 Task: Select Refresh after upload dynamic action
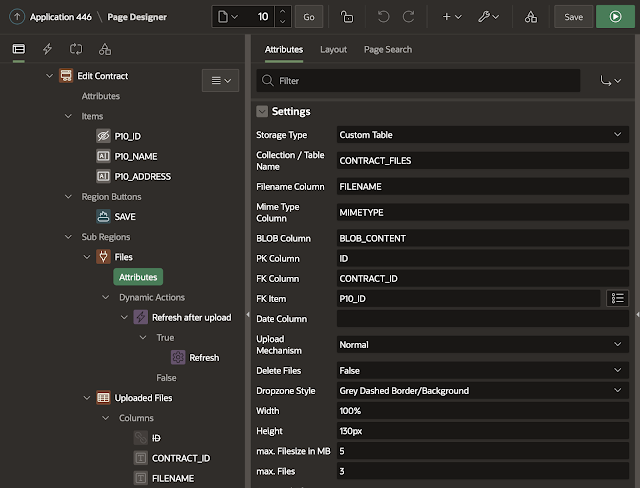(x=191, y=317)
